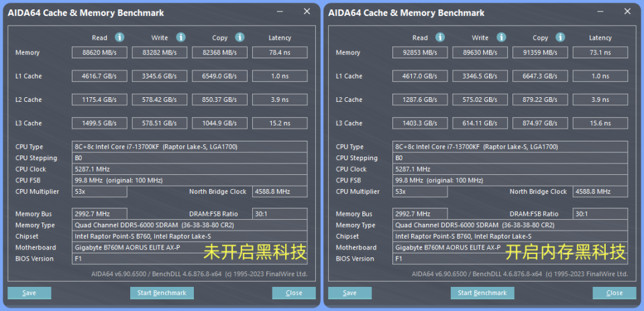Screen dimensions: 644x311
Task: Click L1 Cache Copy 6647.3 GB/s
Action: [540, 76]
